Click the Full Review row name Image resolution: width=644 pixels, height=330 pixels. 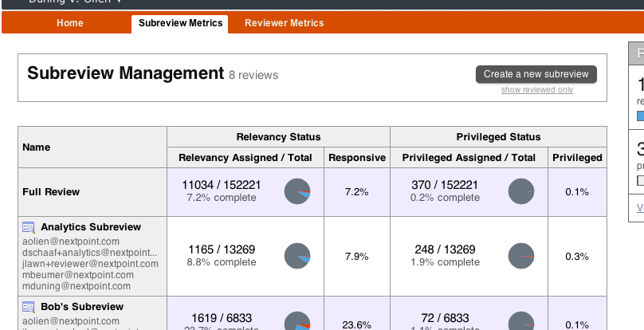(51, 192)
